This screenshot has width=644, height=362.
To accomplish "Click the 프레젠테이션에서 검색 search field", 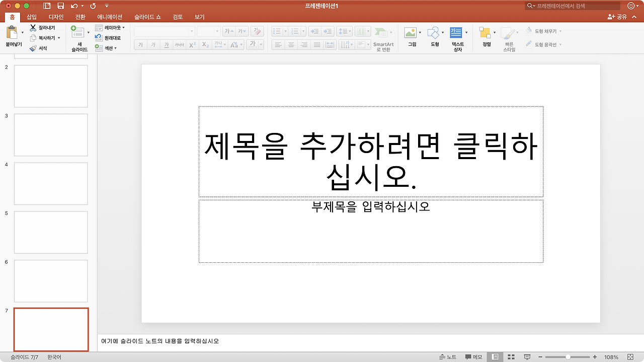I will (x=573, y=6).
